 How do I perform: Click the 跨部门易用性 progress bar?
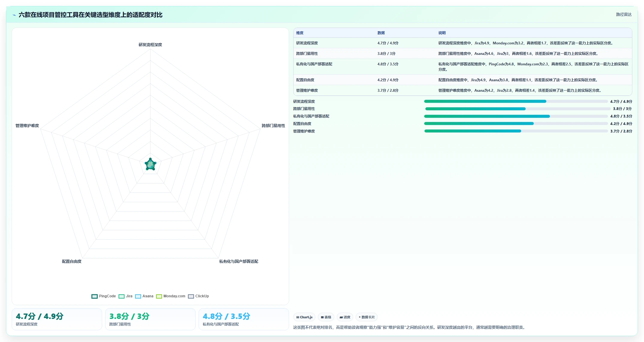[x=518, y=109]
